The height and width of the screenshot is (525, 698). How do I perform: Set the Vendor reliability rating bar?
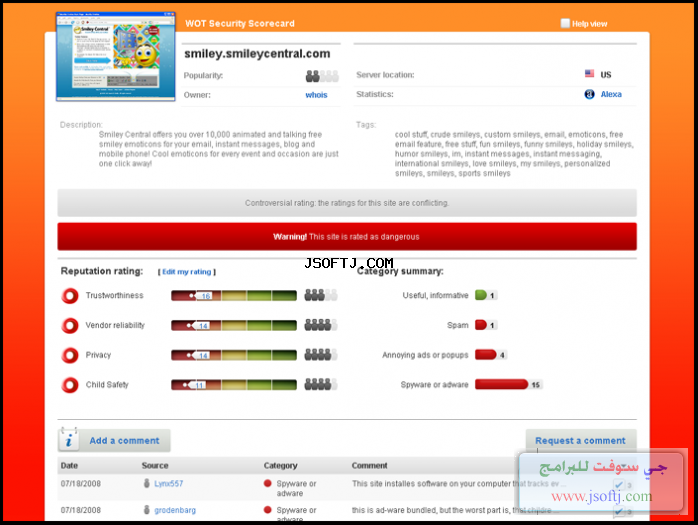pyautogui.click(x=234, y=326)
